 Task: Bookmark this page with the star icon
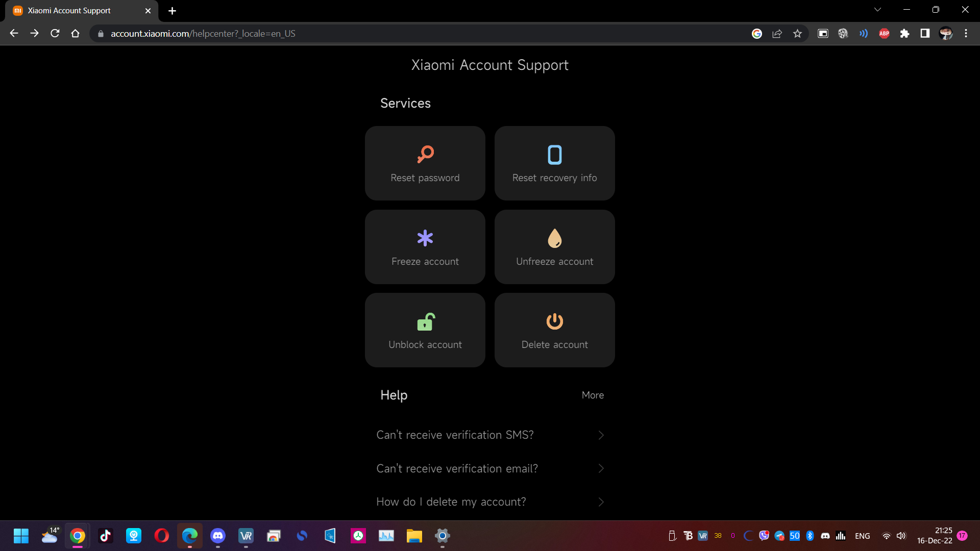tap(797, 34)
